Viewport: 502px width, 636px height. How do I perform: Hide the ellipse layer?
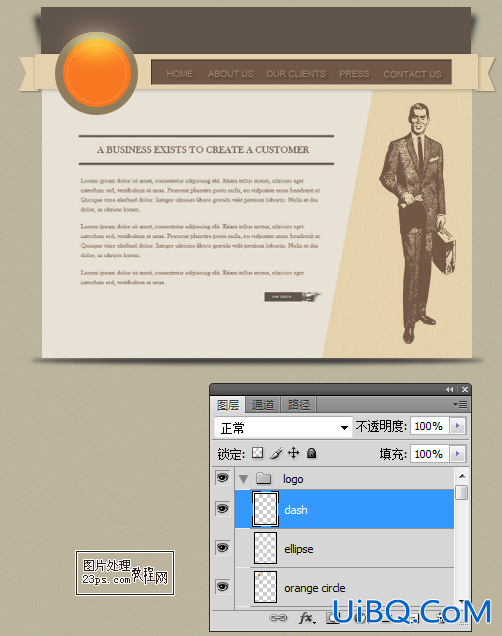[222, 548]
